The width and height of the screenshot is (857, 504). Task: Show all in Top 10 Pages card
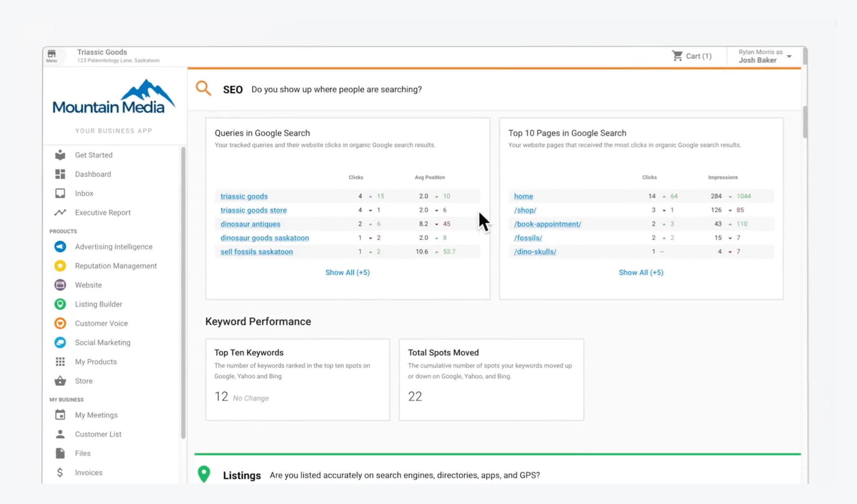click(641, 272)
